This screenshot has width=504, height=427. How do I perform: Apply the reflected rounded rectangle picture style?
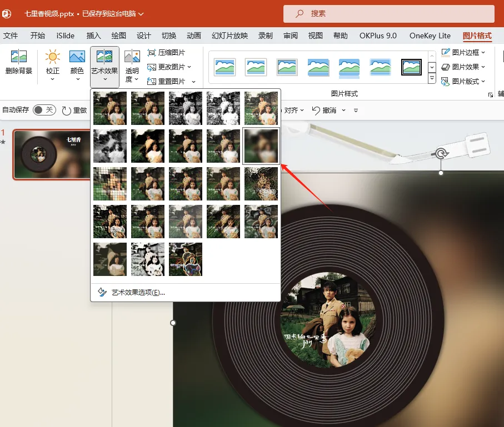[350, 68]
